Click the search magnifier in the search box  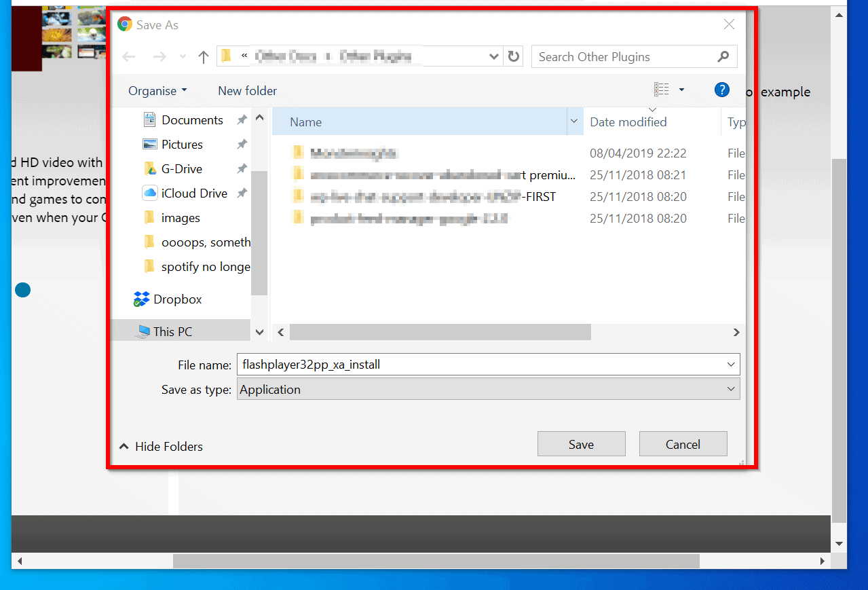[x=722, y=56]
